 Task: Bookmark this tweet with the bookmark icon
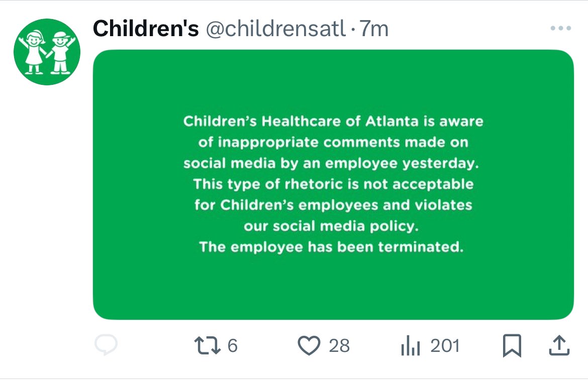coord(512,345)
